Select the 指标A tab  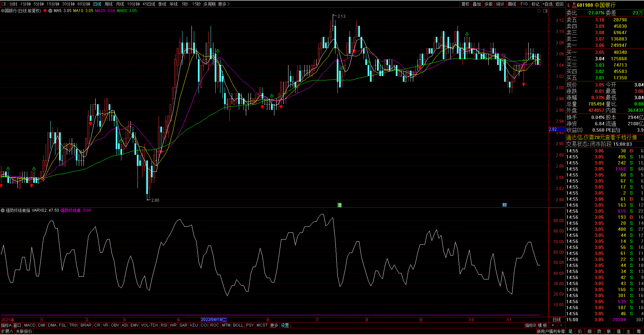click(6, 325)
